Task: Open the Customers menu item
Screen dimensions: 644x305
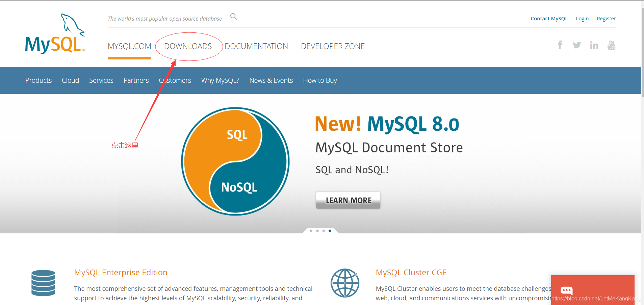Action: click(x=175, y=80)
